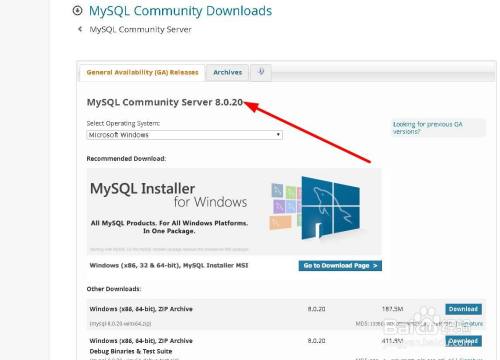Download the Windows ZIP Archive 187.5M file
This screenshot has height=360, width=500.
point(463,309)
